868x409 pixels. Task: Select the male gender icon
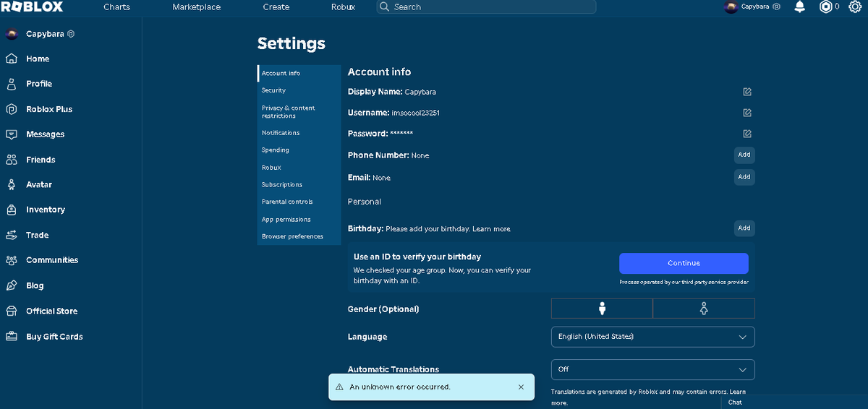coord(602,309)
